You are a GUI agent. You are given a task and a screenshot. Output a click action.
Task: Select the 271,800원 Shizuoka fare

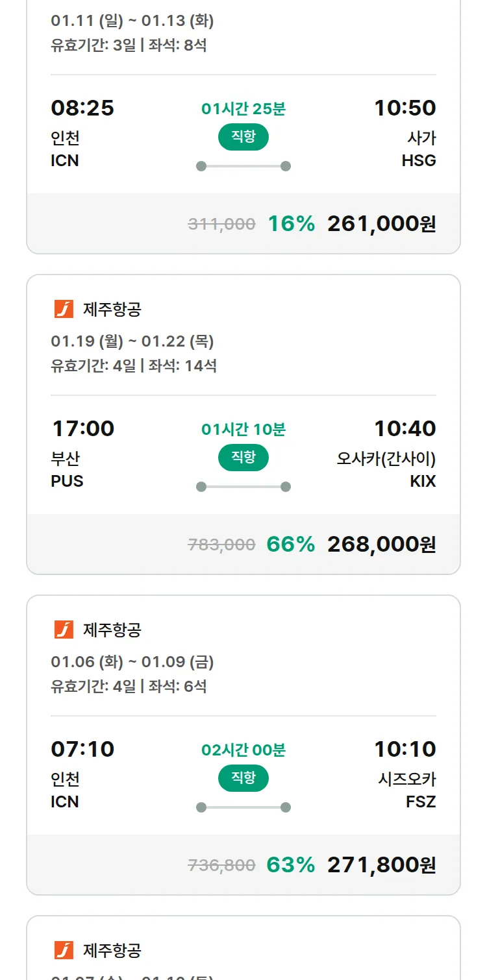pos(381,865)
